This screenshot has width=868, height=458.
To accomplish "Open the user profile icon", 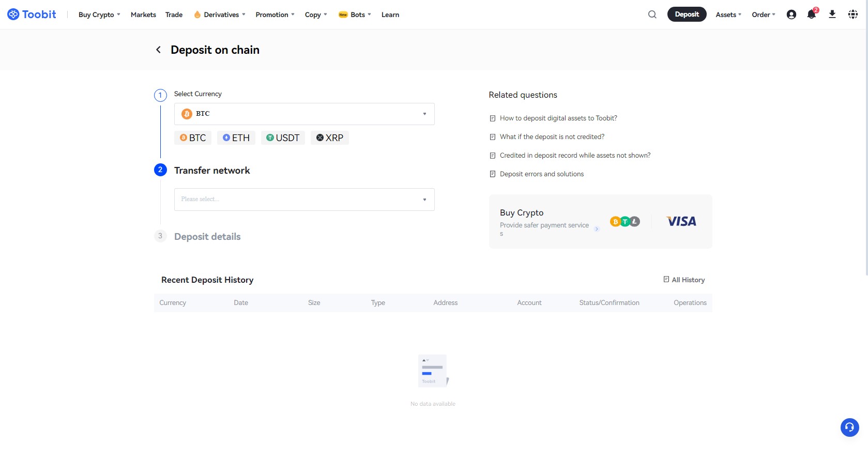I will (x=791, y=14).
